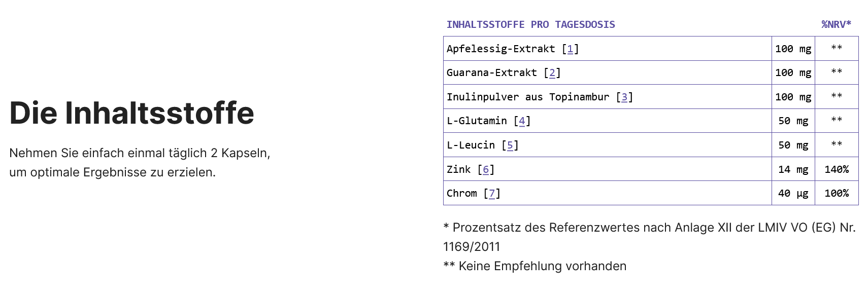Screen dimensions: 868x294
Task: Follow reference 3 for Inulinpulver aus Topinambur
Action: [x=624, y=97]
